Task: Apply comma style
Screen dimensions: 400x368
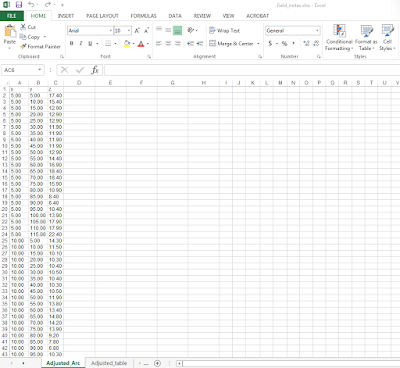Action: tap(293, 43)
